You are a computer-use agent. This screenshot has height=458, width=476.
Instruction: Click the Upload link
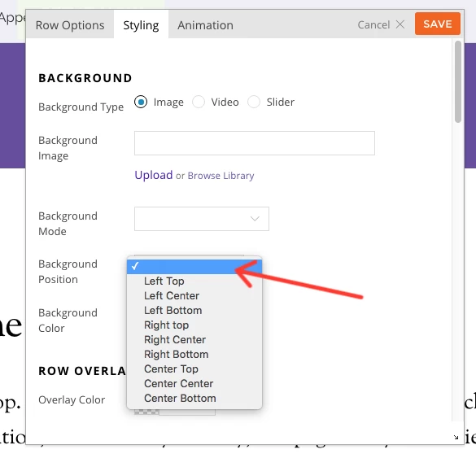(x=154, y=175)
